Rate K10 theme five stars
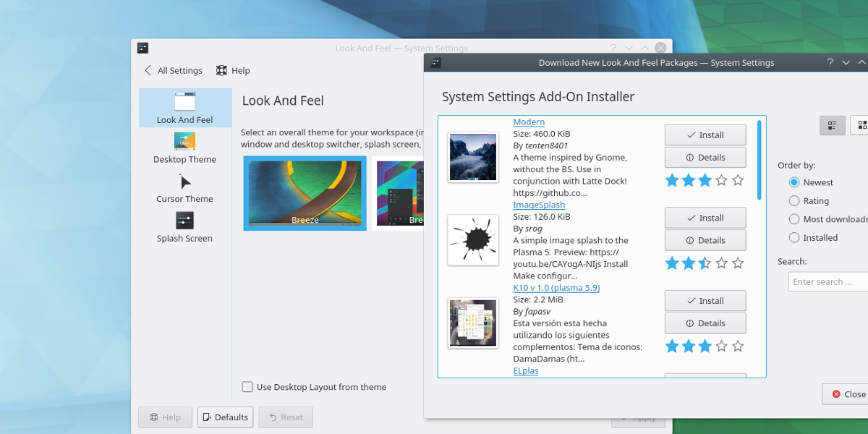Viewport: 868px width, 434px height. tap(738, 346)
